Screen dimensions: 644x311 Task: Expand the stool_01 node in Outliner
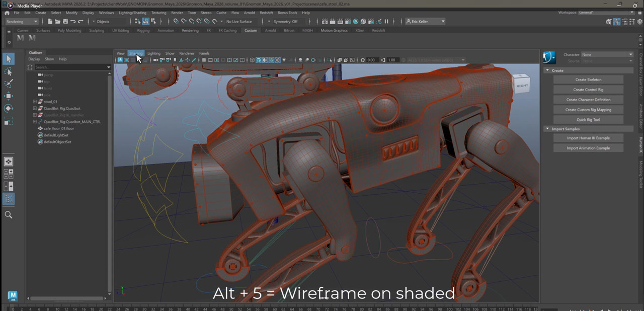pos(35,102)
